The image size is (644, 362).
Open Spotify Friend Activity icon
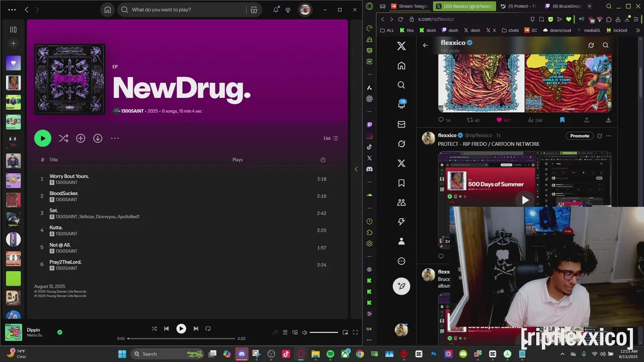[x=288, y=10]
